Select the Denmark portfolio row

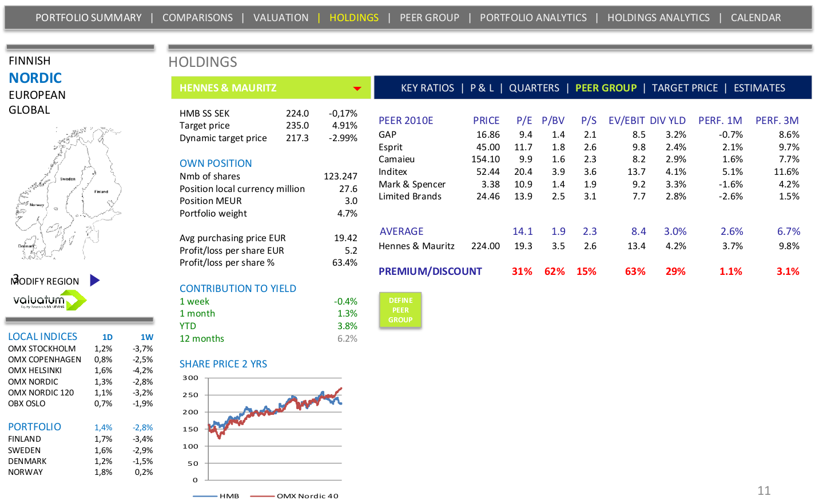[81, 461]
